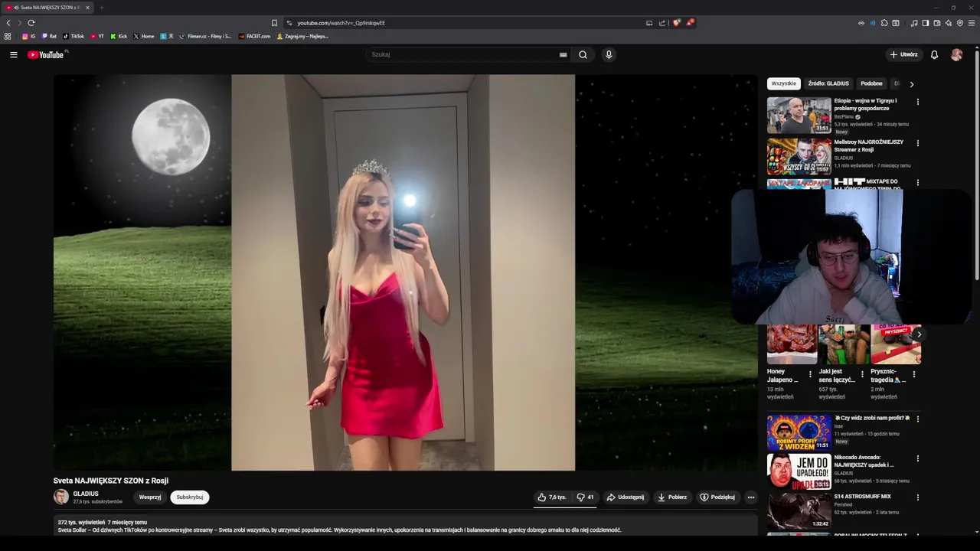Open options for Prysznic-tragedia short
Image resolution: width=980 pixels, height=551 pixels.
pyautogui.click(x=913, y=374)
